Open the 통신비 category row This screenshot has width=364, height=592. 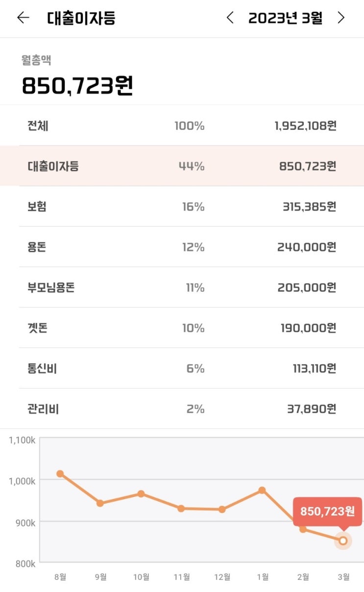182,368
